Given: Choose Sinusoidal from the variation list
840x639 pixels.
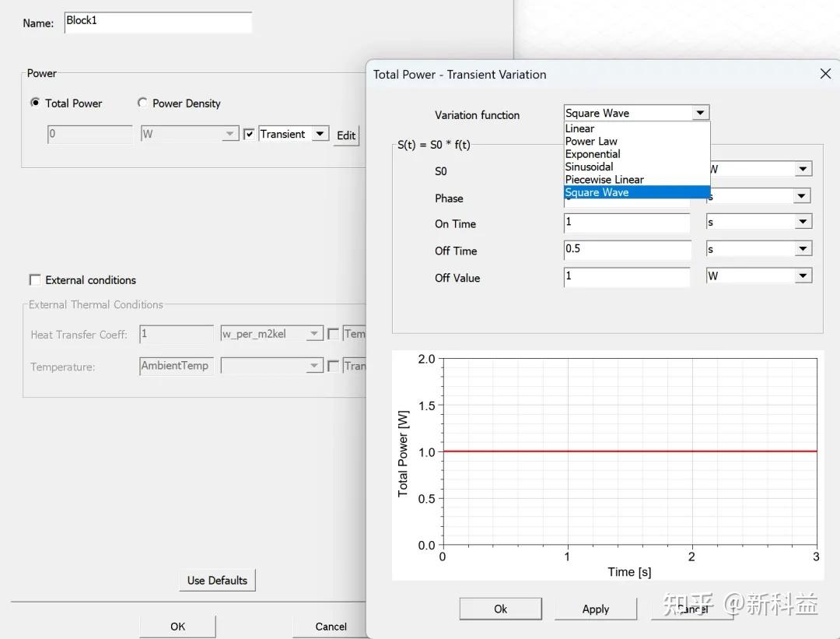Looking at the screenshot, I should 637,167.
